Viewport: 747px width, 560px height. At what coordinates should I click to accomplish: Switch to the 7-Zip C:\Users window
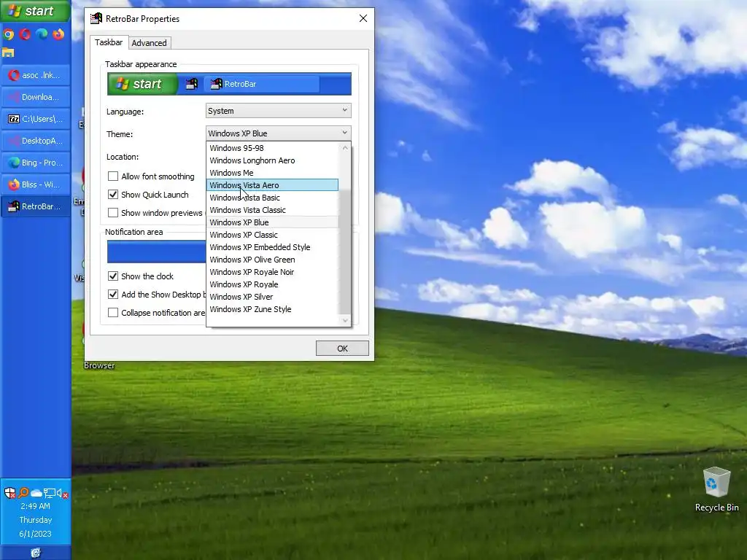(36, 119)
